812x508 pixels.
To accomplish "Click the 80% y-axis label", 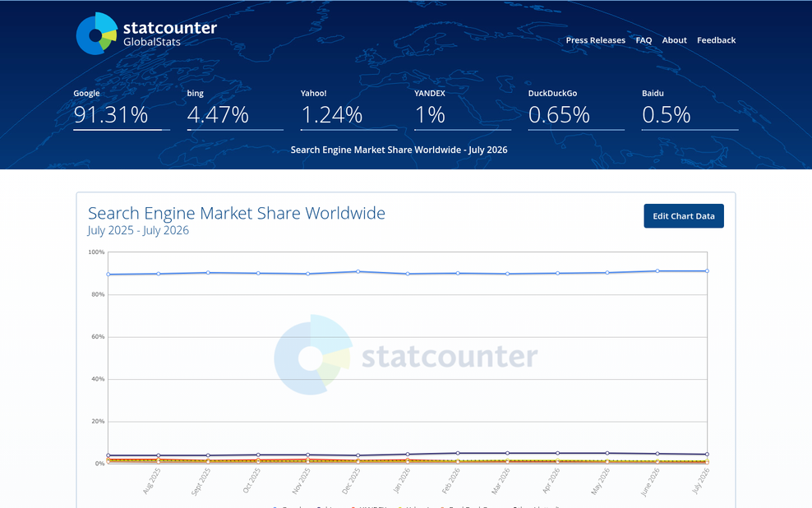I will tap(98, 294).
